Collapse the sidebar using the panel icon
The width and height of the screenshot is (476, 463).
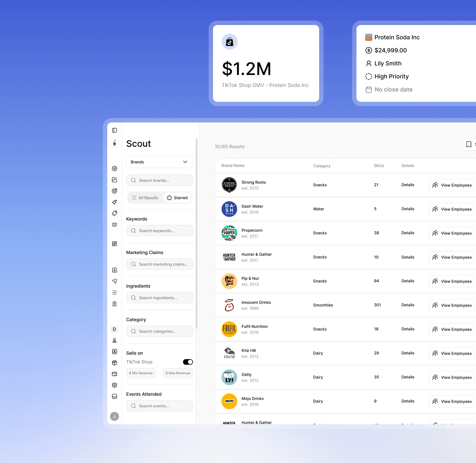[x=114, y=130]
